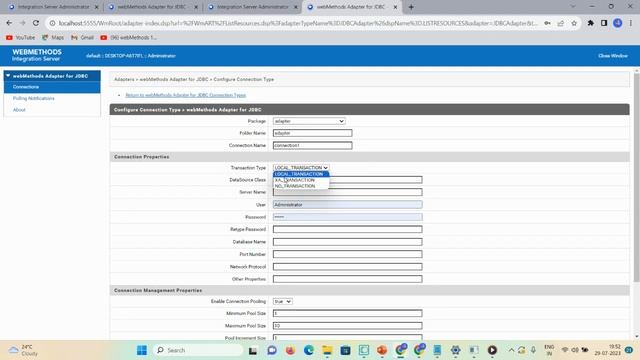
Task: Focus the Retype Password field
Action: pos(347,229)
